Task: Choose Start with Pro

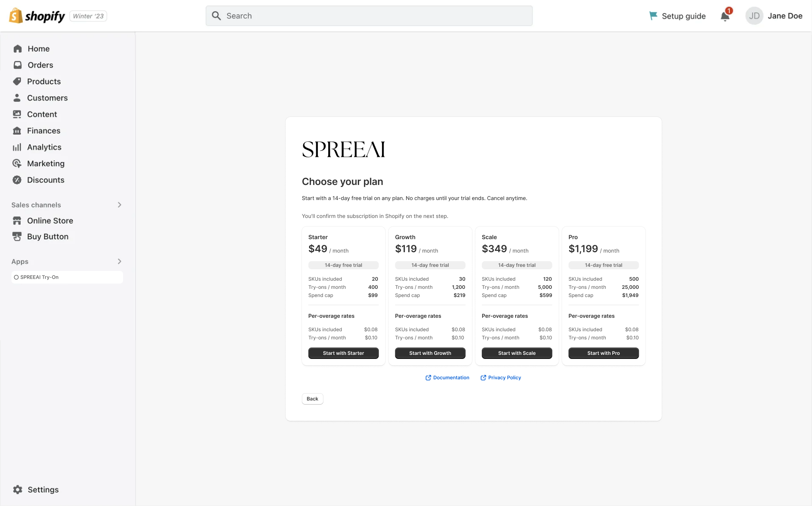Action: (603, 353)
